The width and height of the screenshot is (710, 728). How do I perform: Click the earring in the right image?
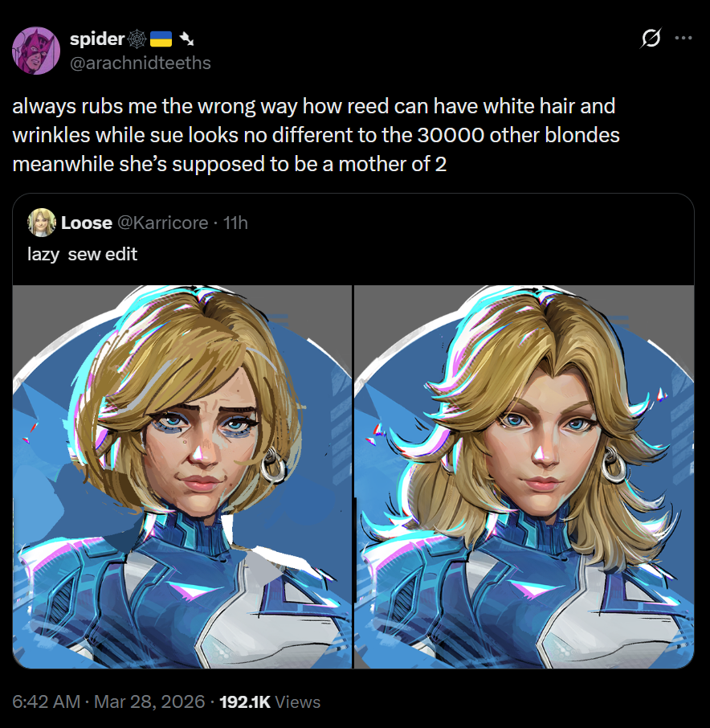[x=614, y=464]
